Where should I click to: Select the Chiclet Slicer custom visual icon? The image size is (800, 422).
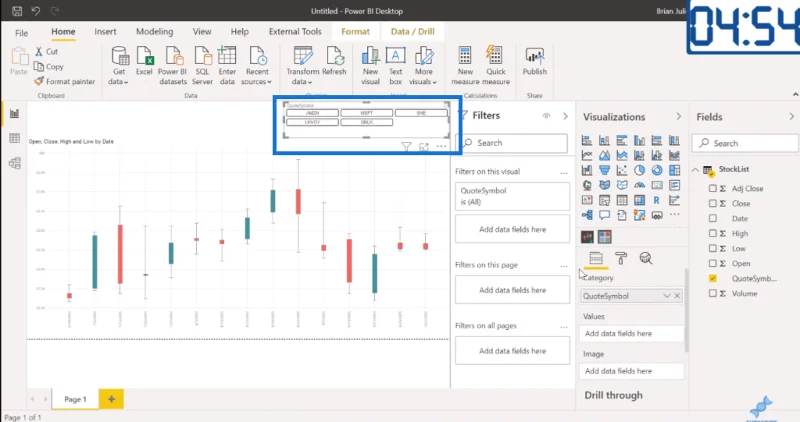pos(605,237)
